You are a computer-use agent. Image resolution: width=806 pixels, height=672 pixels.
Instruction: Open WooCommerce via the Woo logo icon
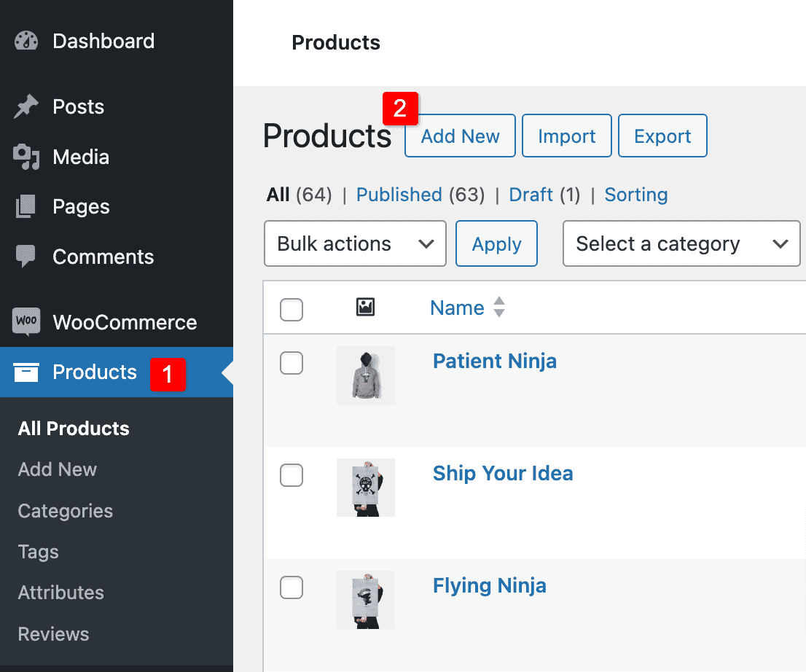point(26,321)
